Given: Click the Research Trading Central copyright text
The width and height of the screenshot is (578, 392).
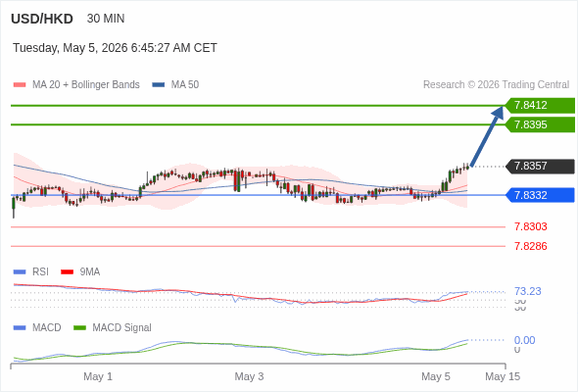Looking at the screenshot, I should tap(496, 85).
